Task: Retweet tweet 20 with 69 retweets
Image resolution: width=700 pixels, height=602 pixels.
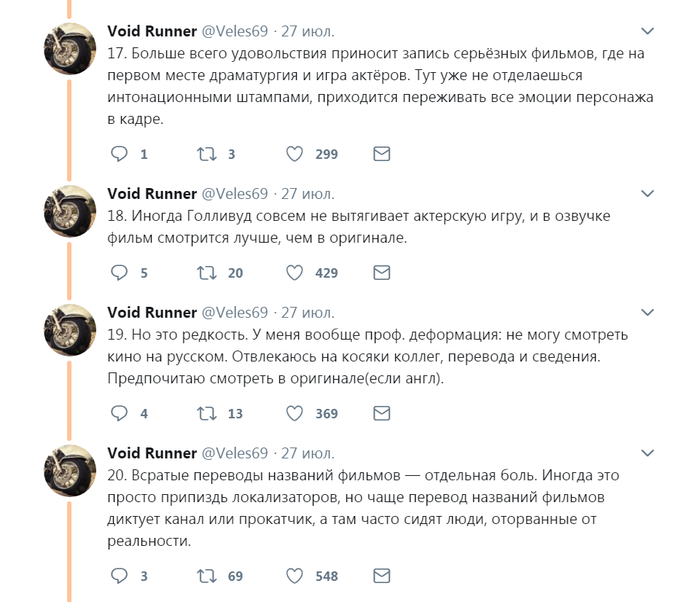Action: click(x=207, y=576)
